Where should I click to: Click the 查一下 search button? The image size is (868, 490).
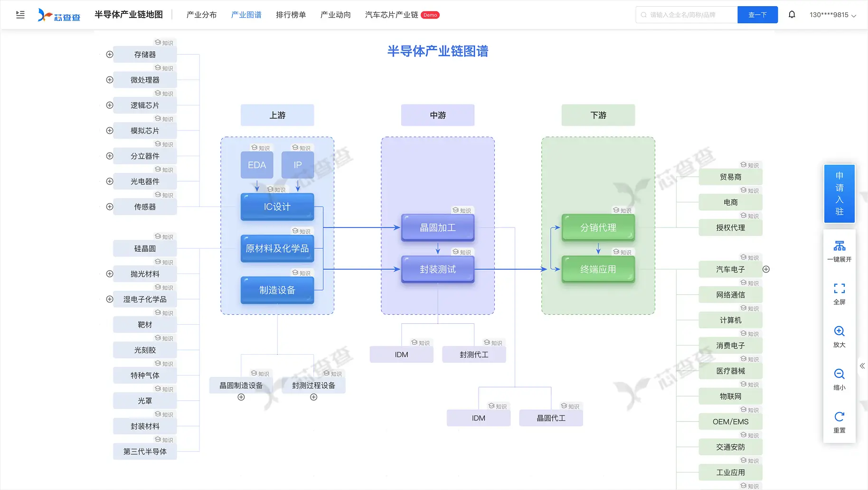pos(757,15)
